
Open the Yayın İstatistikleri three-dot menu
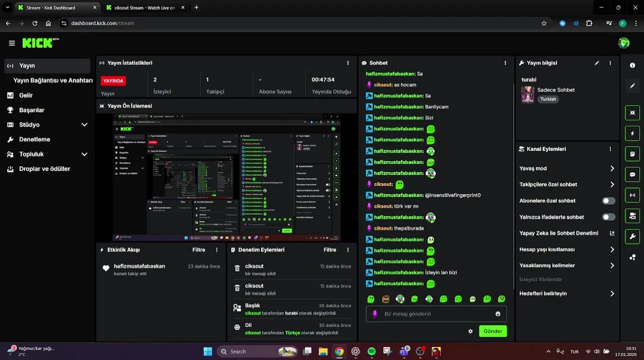tap(348, 63)
